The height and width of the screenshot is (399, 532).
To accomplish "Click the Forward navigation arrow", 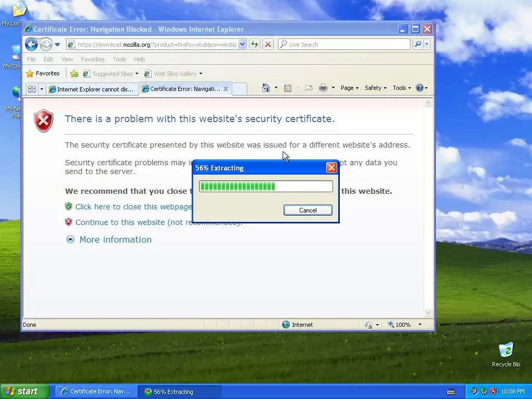I will pos(46,44).
